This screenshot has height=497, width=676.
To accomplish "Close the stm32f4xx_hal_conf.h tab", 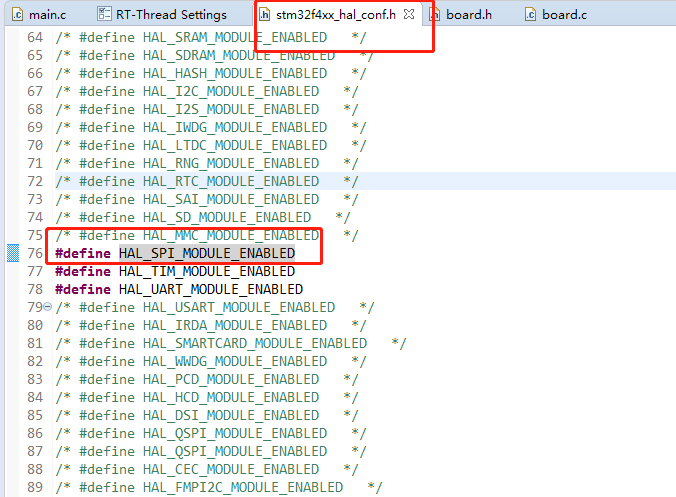I will click(x=409, y=14).
